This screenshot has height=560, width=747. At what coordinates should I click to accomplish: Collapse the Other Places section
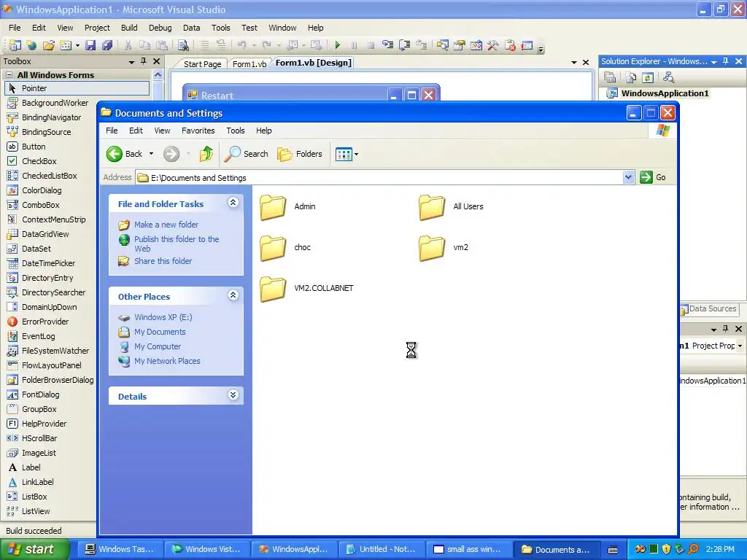233,295
